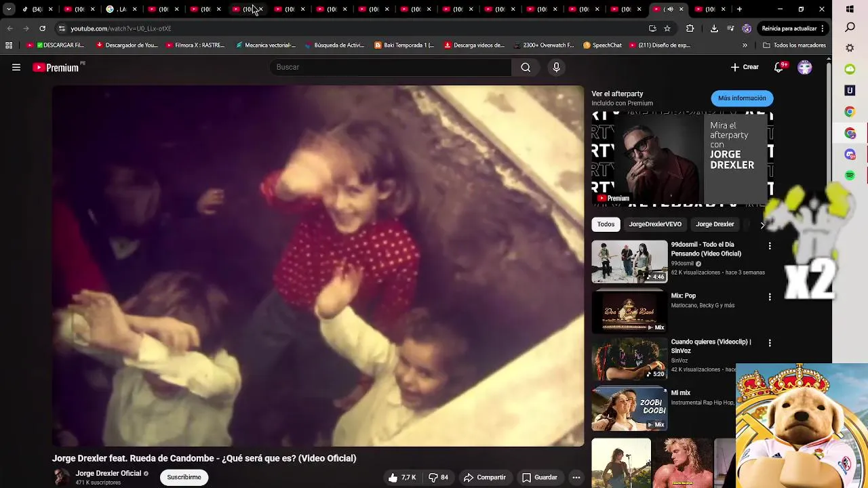Click the install app icon in address bar
868x488 pixels.
pyautogui.click(x=652, y=28)
